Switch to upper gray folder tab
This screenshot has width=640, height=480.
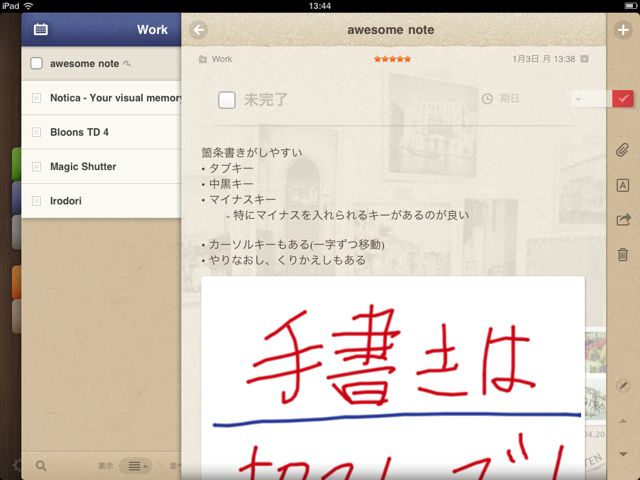tap(16, 232)
